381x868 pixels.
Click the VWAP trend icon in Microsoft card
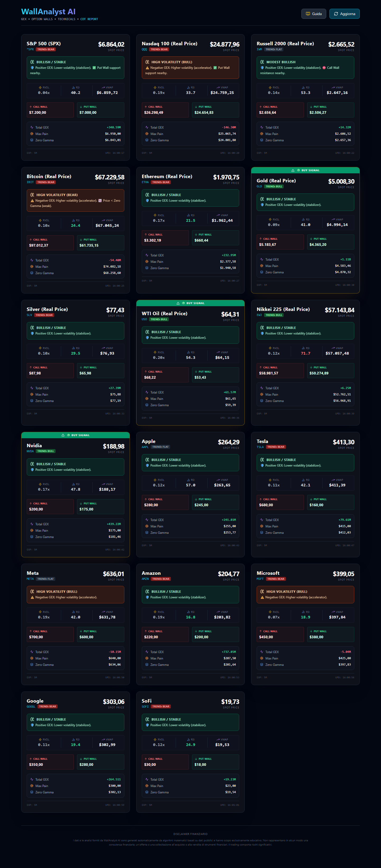point(333,612)
